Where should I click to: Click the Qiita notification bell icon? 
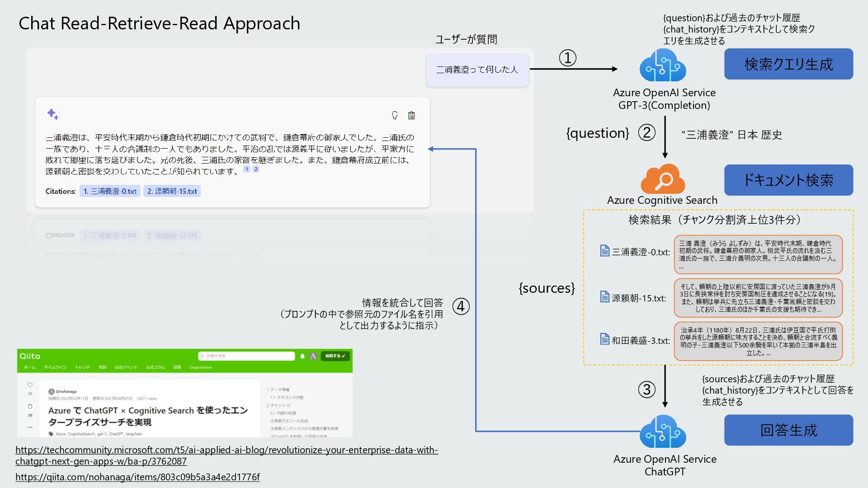pos(302,356)
